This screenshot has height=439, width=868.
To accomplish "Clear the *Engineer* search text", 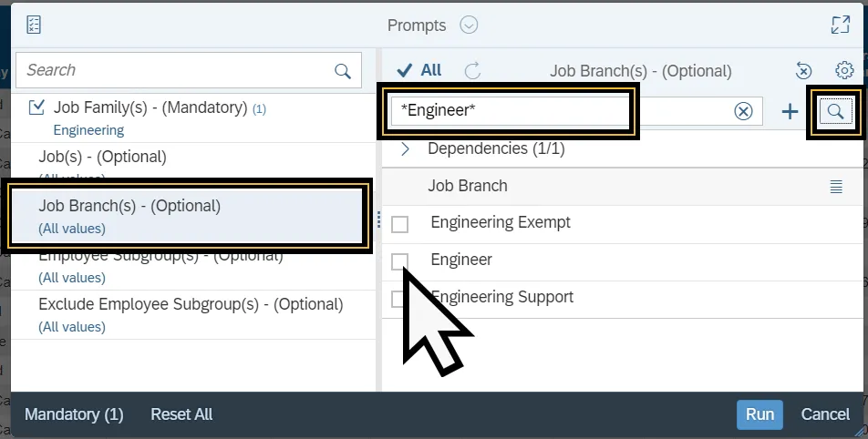I will [x=743, y=111].
